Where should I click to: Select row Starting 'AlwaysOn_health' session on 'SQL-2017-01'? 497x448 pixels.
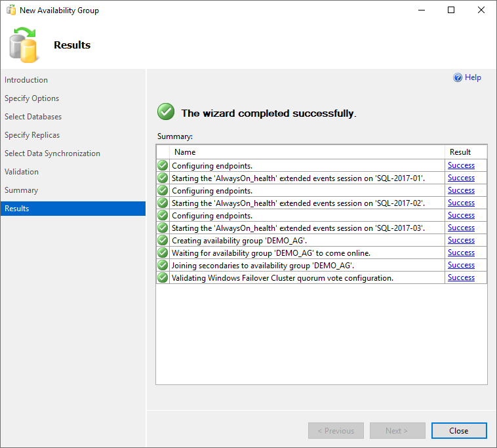pyautogui.click(x=322, y=178)
